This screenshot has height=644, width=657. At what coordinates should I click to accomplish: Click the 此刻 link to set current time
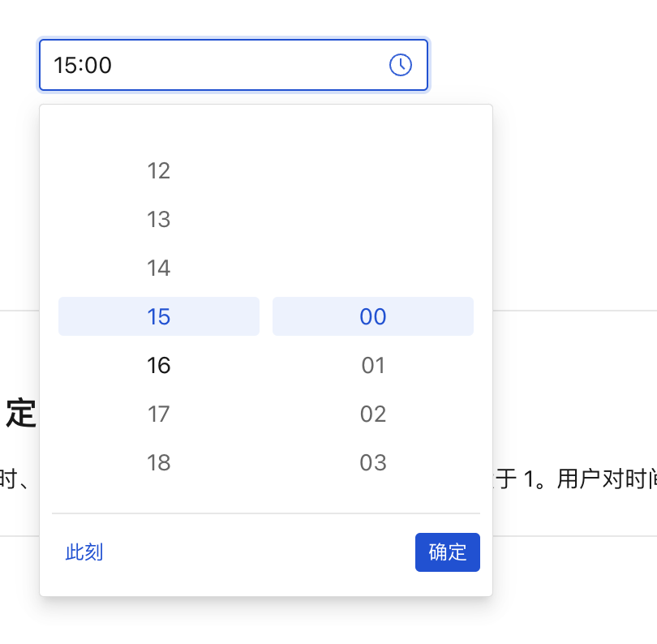[84, 552]
